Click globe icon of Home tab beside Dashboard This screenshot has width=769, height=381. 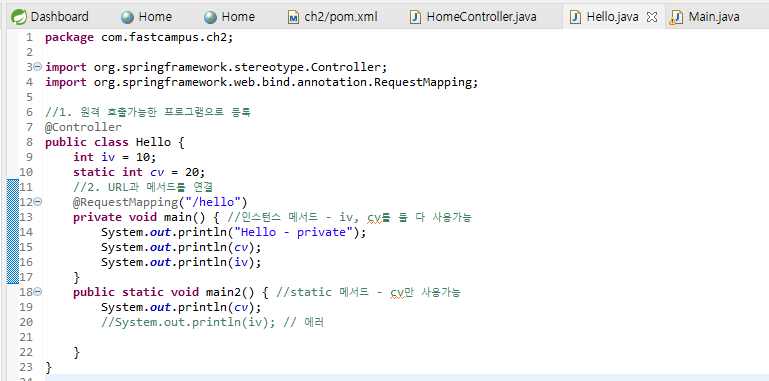click(128, 17)
